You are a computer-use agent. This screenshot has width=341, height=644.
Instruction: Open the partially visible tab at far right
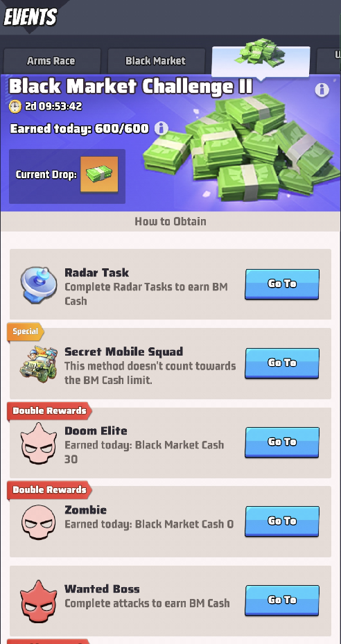coord(329,61)
